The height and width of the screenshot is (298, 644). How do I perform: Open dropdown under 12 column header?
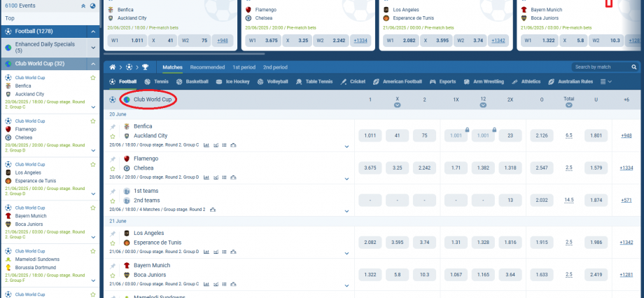[483, 105]
